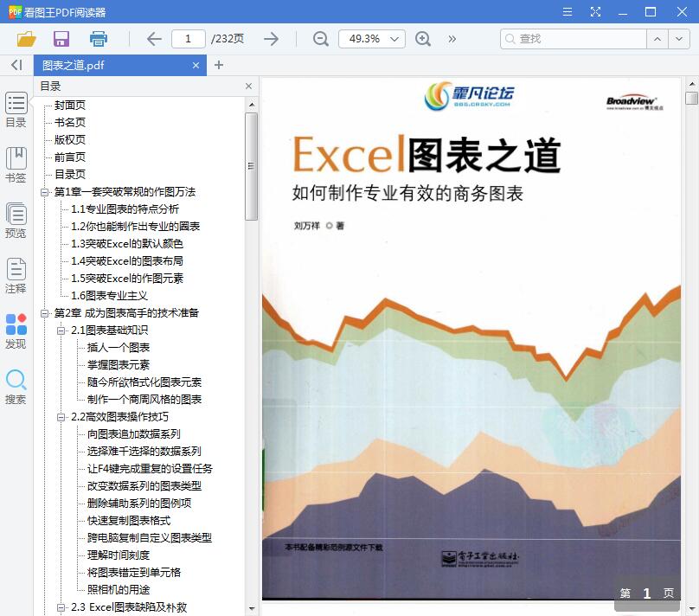Open the 目录 outline sidebar
This screenshot has height=616, width=699.
click(16, 110)
